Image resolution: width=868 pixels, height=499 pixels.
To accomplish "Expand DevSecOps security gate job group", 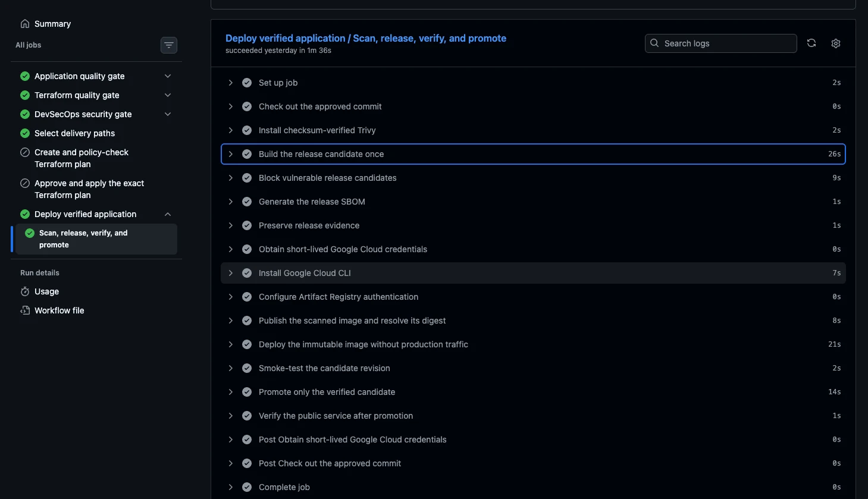I will click(168, 114).
